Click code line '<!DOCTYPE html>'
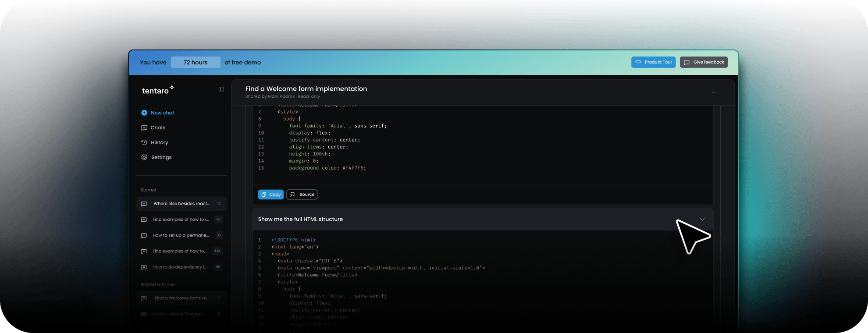The height and width of the screenshot is (333, 868). 293,240
